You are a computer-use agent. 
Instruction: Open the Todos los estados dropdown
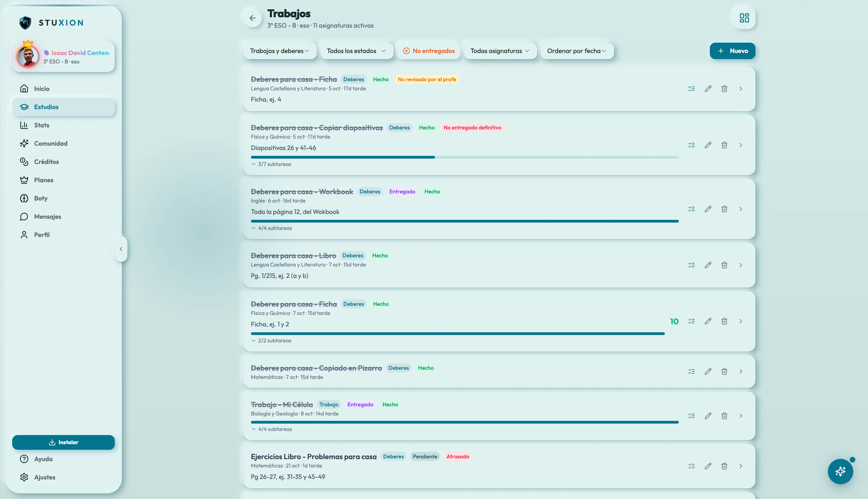point(357,51)
